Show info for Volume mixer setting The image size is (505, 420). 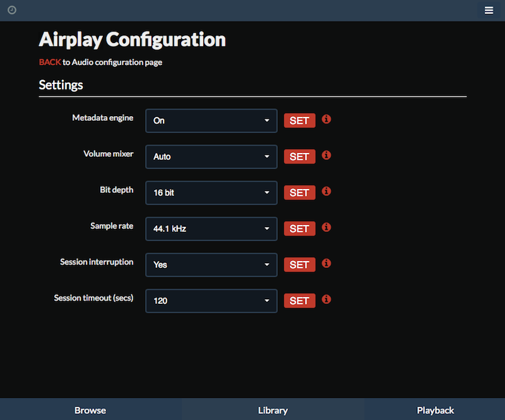coord(326,155)
